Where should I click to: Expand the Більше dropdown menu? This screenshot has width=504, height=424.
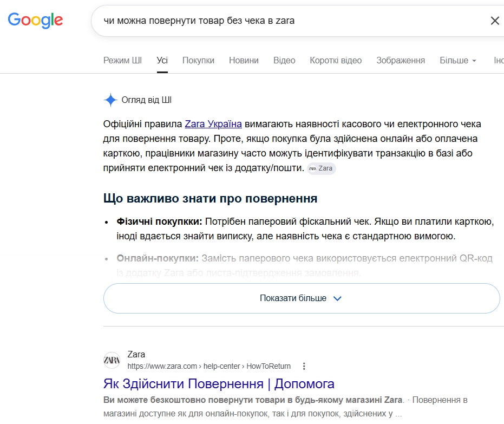click(x=458, y=61)
